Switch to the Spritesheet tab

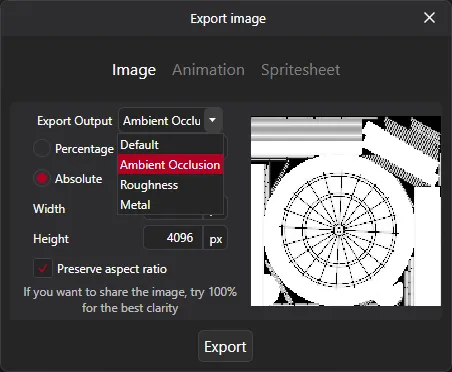coord(301,70)
